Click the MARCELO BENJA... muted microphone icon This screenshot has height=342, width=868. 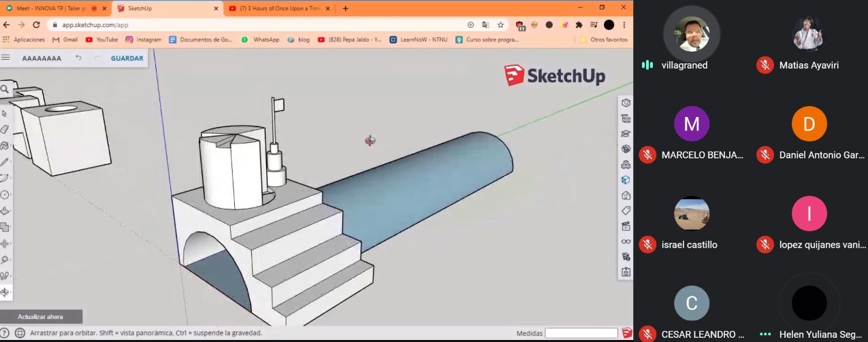(x=647, y=155)
